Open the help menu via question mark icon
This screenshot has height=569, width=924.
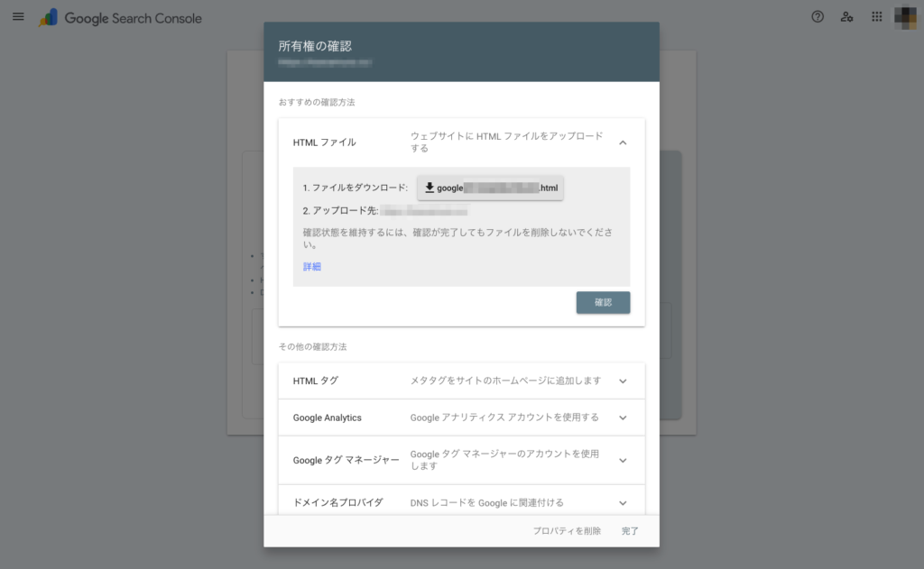click(818, 16)
